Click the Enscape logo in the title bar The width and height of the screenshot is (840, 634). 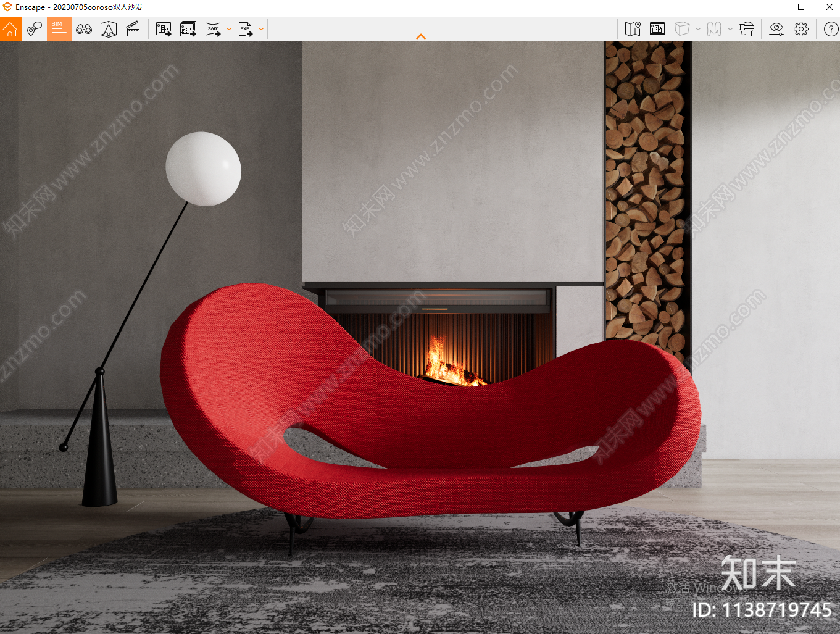7,7
